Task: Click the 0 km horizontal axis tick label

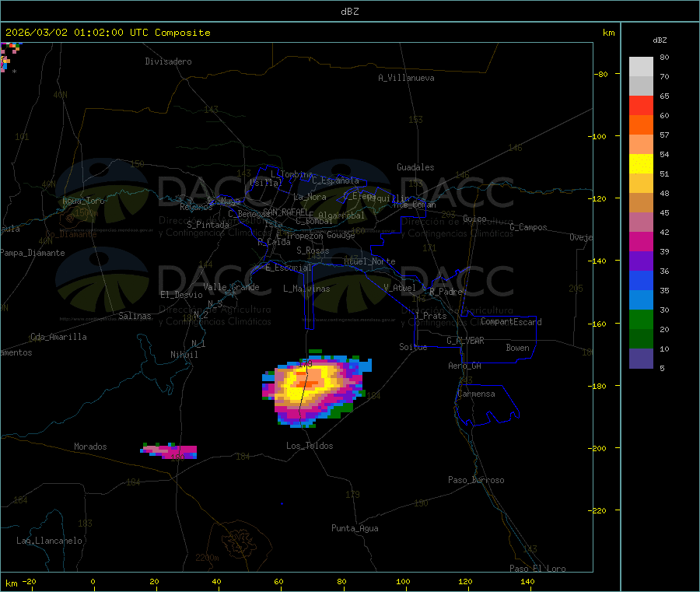Action: tap(93, 582)
